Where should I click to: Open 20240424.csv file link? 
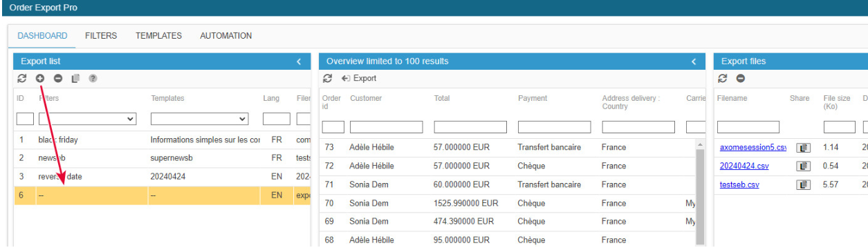[744, 166]
